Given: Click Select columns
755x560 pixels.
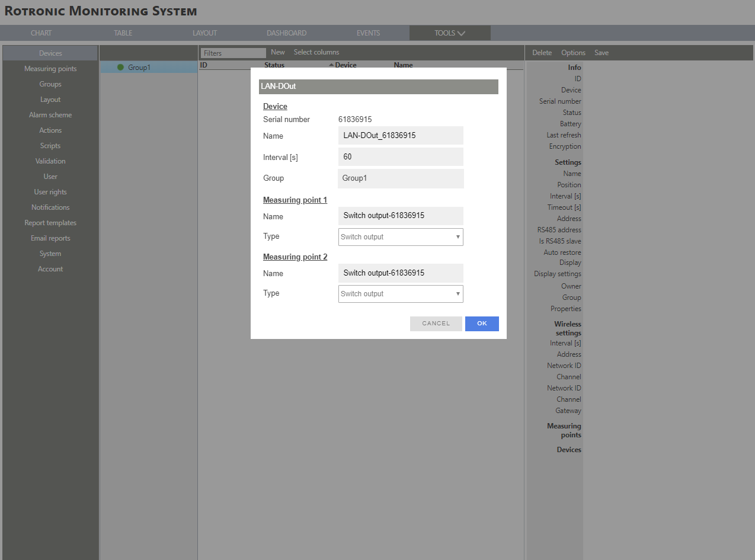Looking at the screenshot, I should [x=316, y=52].
